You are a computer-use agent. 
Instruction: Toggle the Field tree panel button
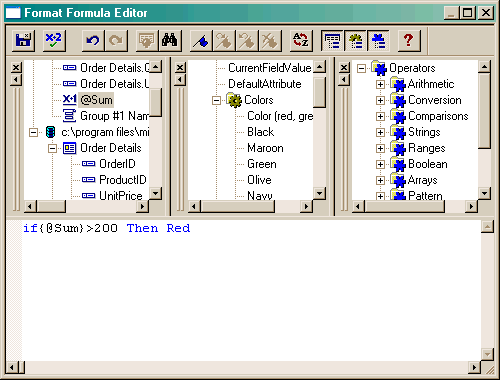pos(332,40)
